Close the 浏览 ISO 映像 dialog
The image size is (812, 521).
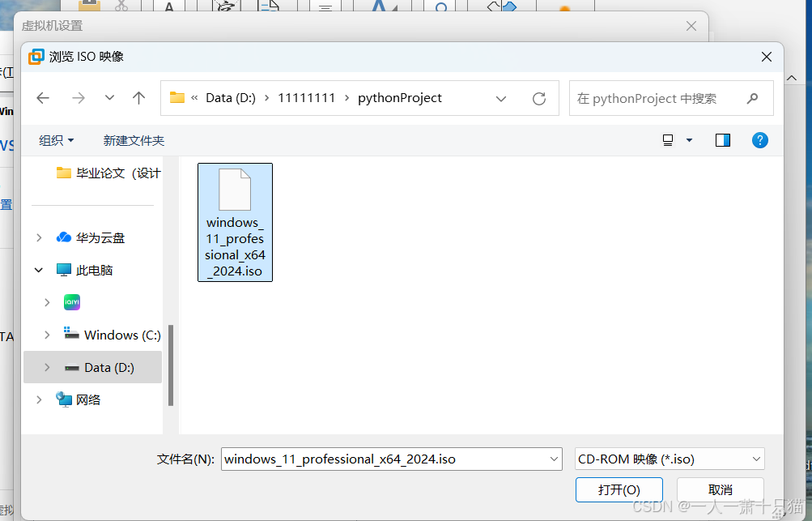coord(767,57)
